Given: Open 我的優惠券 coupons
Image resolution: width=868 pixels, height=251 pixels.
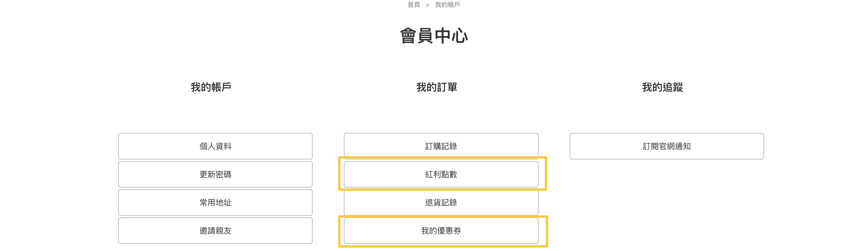Looking at the screenshot, I should point(441,230).
